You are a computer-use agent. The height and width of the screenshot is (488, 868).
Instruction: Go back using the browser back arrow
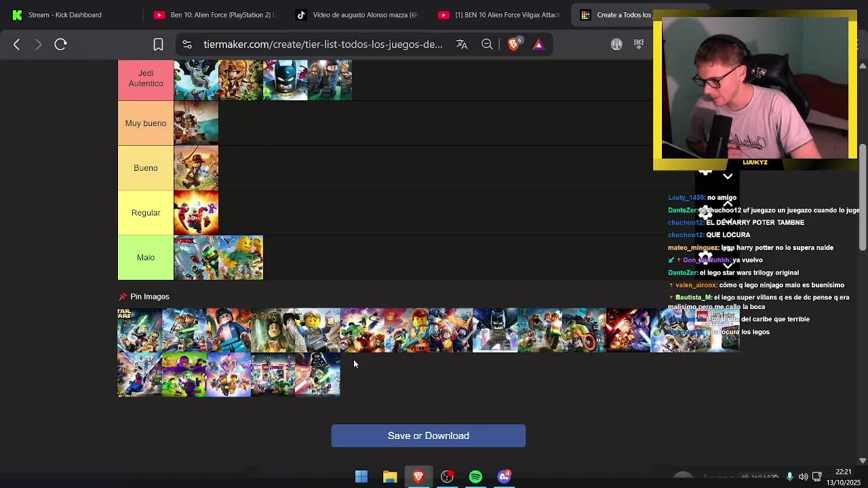coord(17,45)
